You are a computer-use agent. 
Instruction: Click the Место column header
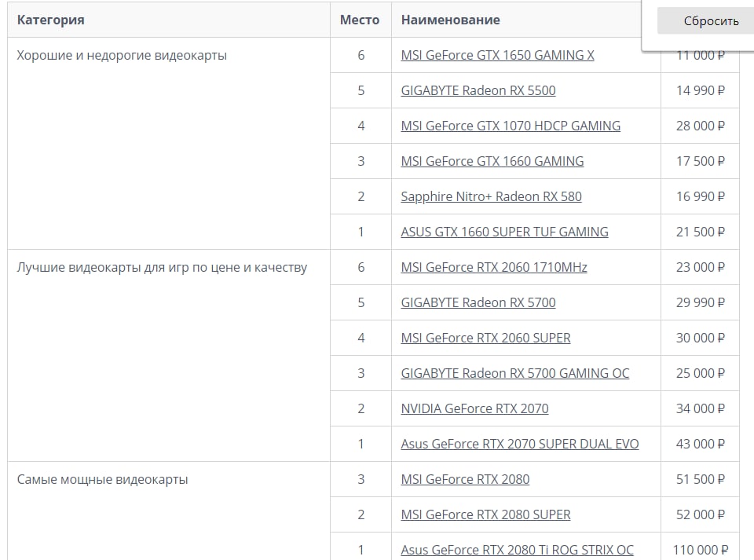tap(361, 20)
